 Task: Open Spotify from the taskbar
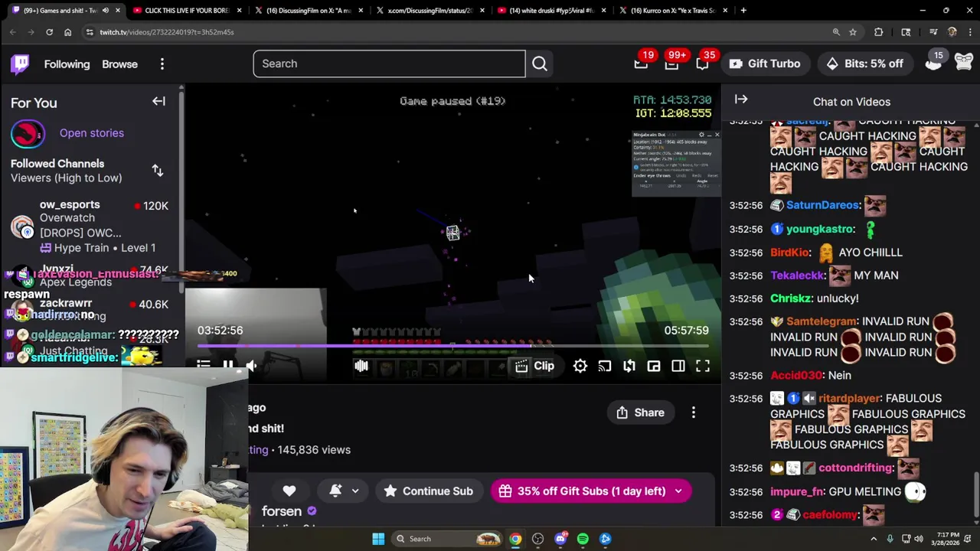(x=583, y=539)
